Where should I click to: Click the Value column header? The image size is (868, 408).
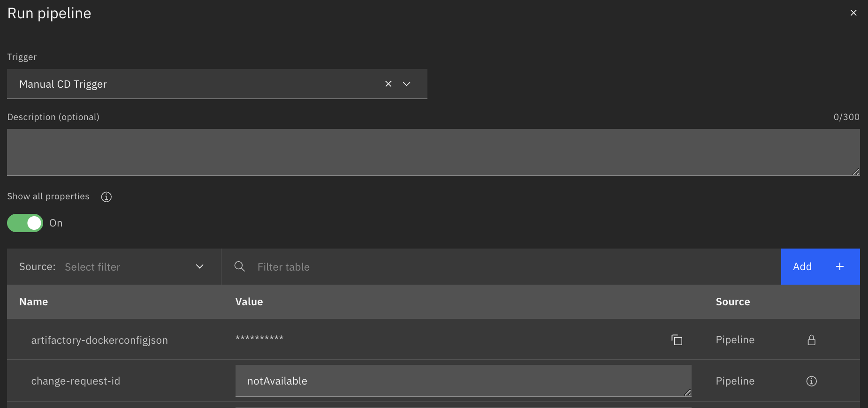(x=249, y=302)
